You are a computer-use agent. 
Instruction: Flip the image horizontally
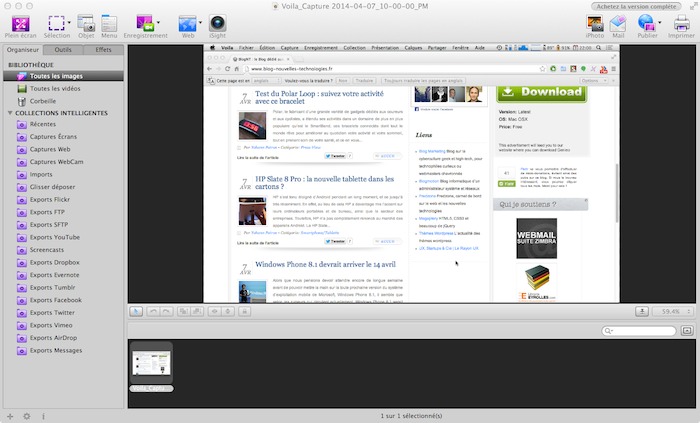pos(214,311)
